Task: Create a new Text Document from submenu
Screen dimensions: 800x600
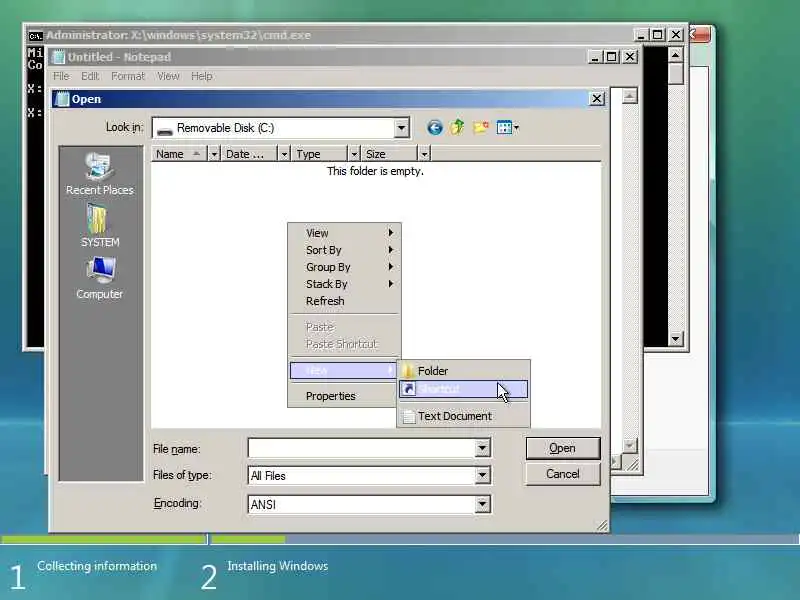Action: pos(464,416)
